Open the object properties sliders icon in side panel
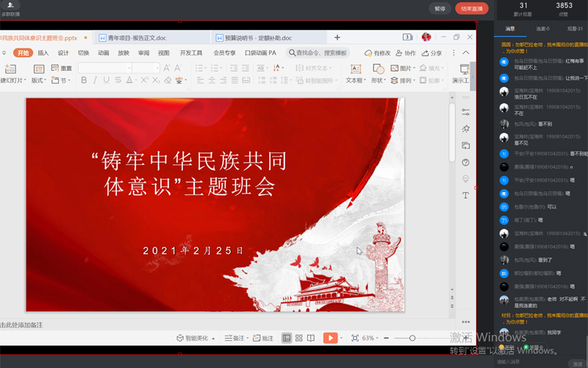The width and height of the screenshot is (588, 368). (466, 113)
